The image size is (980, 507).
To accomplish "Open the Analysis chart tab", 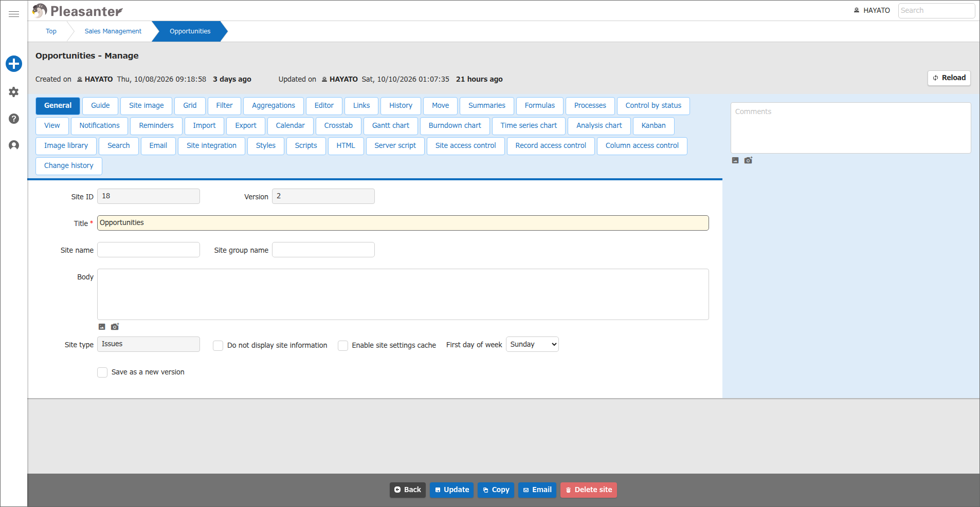I will (599, 126).
